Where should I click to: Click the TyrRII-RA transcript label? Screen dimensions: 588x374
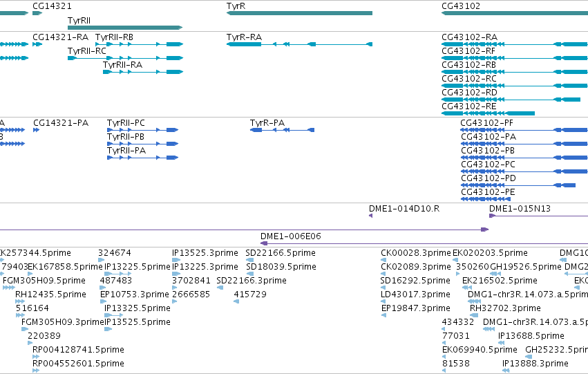[x=122, y=65]
